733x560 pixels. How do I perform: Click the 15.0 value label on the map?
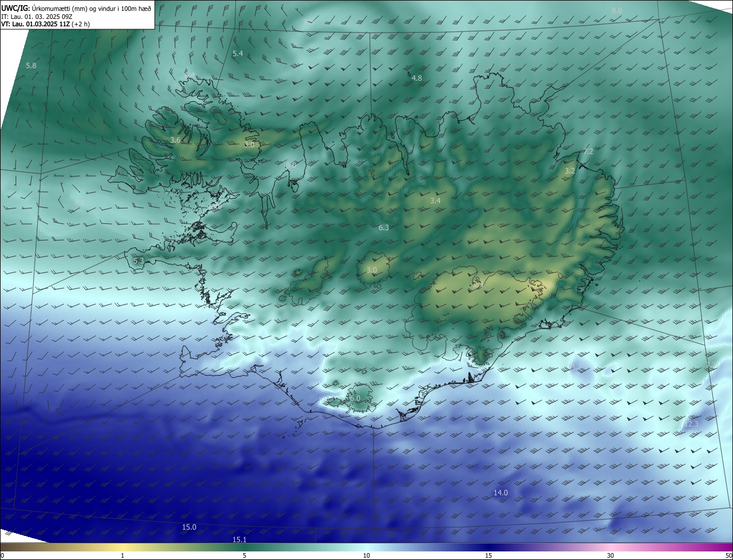tap(189, 527)
